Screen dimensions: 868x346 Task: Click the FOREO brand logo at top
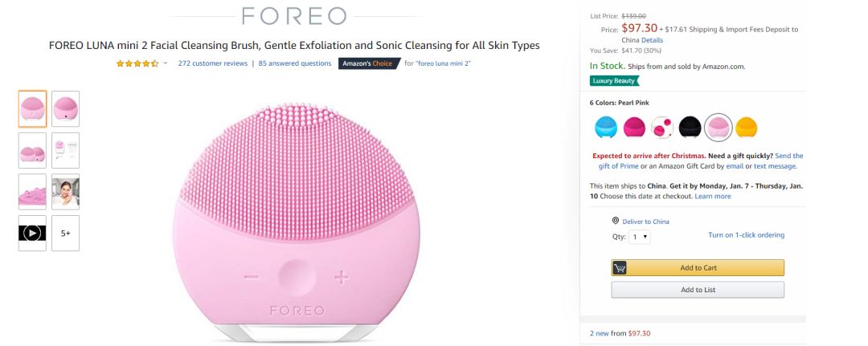[294, 15]
